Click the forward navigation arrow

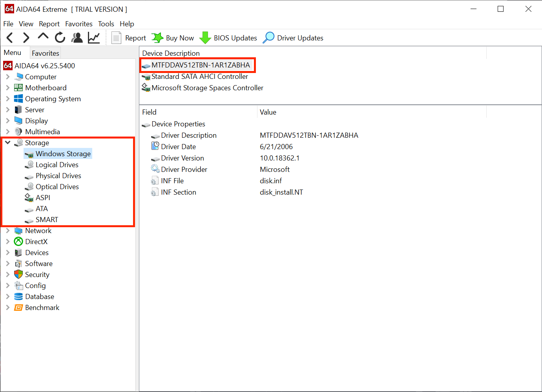[26, 38]
